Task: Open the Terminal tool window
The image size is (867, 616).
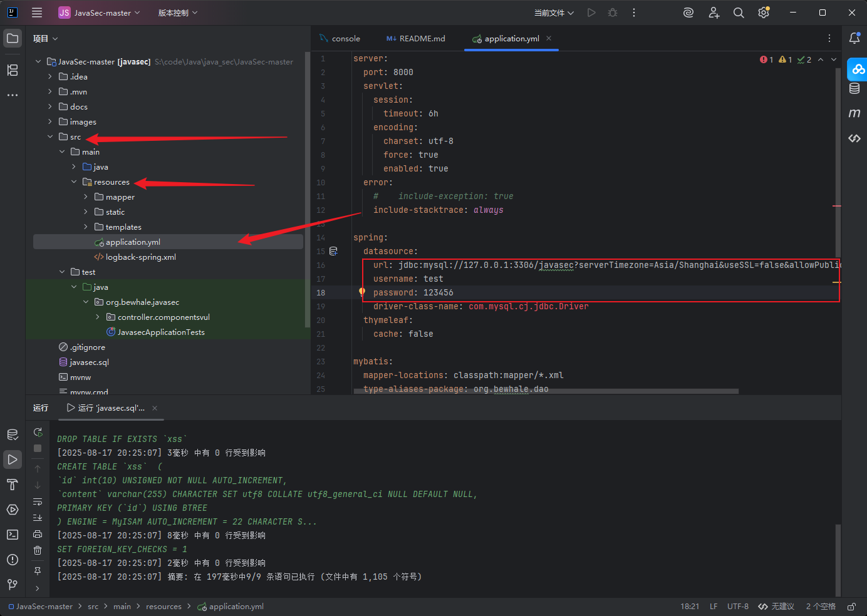Action: point(13,535)
